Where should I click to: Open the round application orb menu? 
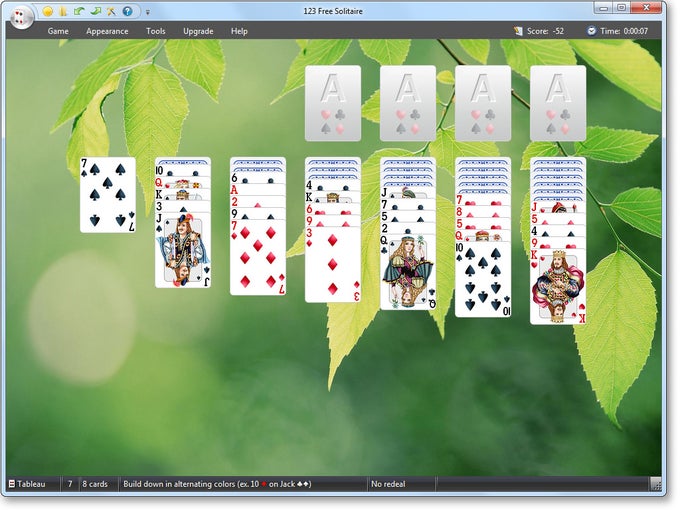[x=21, y=17]
